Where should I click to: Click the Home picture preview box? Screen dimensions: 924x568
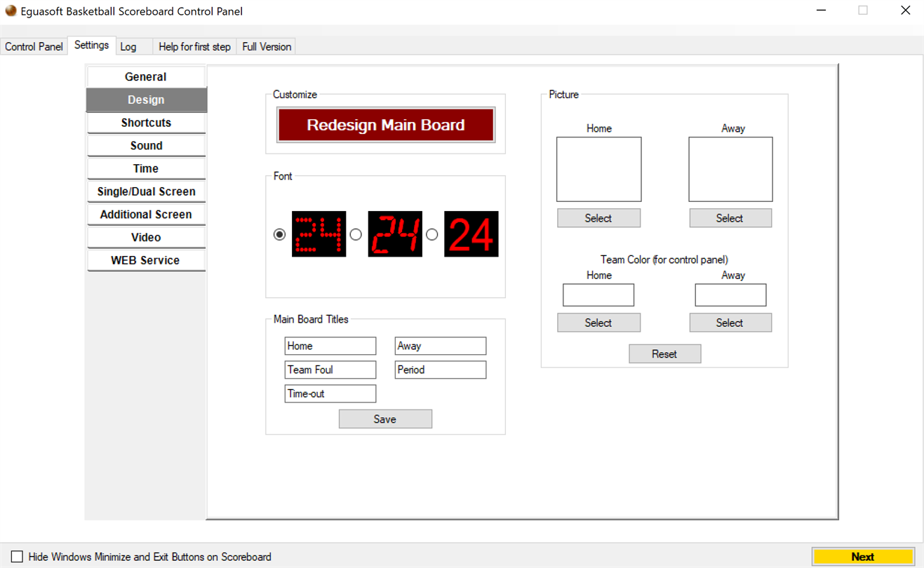click(599, 169)
